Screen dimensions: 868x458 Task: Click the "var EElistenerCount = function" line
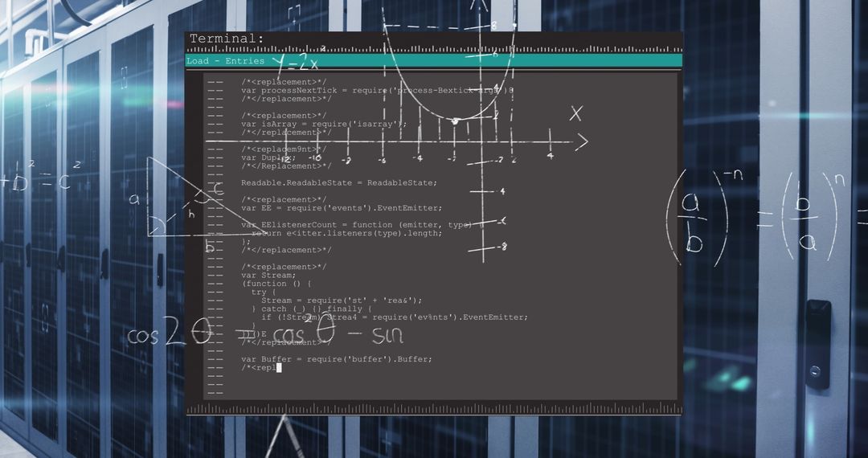pos(357,224)
